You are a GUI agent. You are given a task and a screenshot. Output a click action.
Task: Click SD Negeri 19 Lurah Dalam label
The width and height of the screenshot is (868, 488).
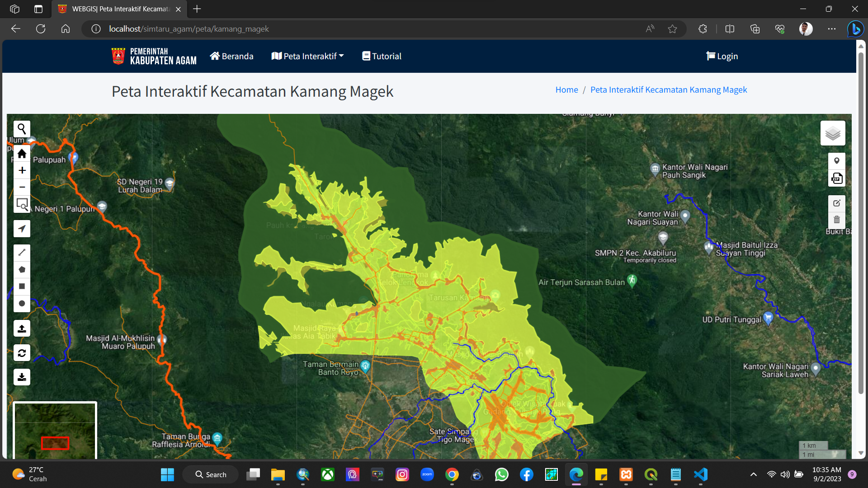(x=140, y=186)
